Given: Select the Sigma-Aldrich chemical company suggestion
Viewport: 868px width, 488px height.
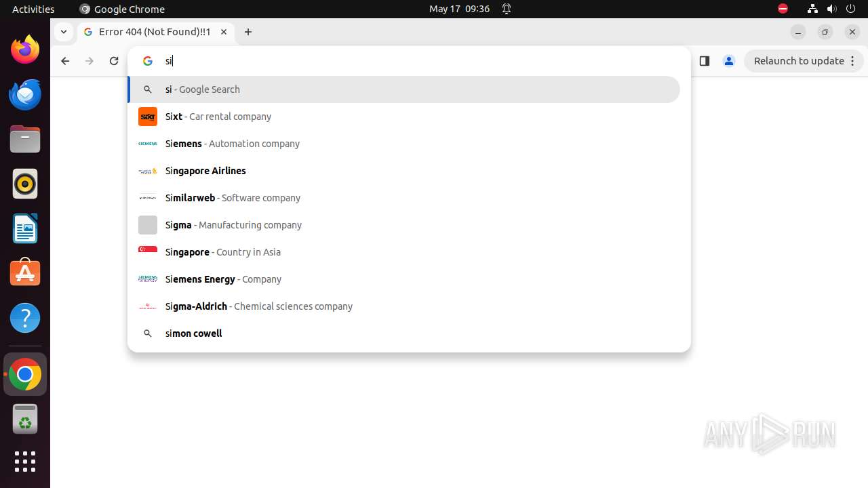Looking at the screenshot, I should tap(404, 306).
